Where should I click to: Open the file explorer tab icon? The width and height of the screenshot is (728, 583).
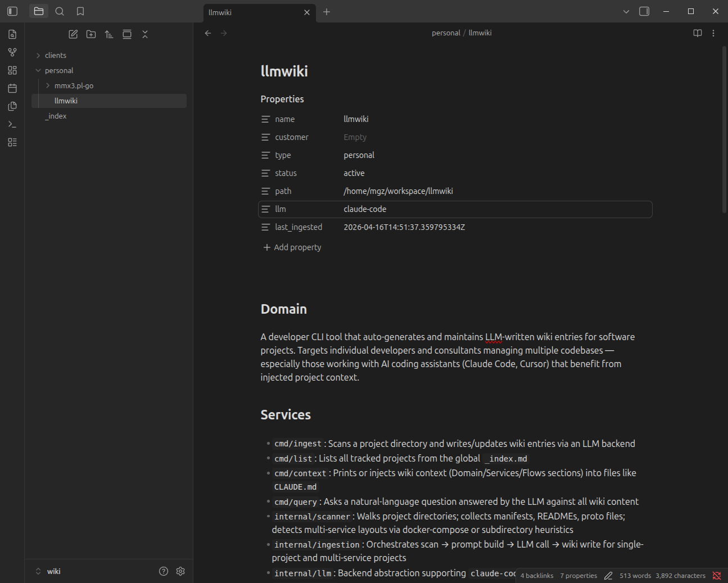(39, 11)
